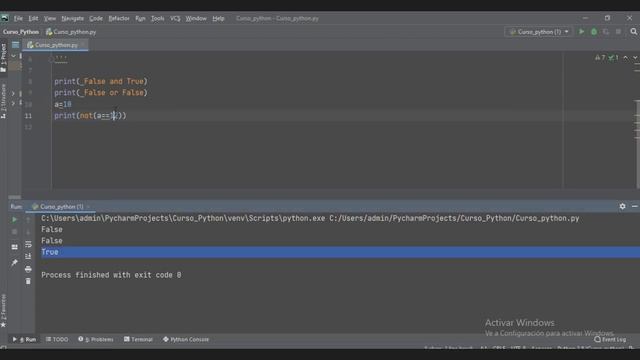Open the Run tool window button

pos(24,339)
